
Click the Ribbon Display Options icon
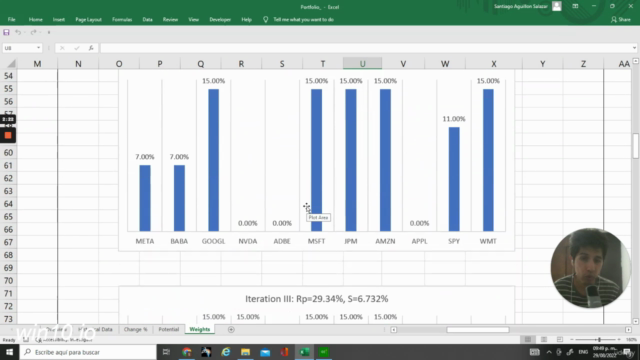click(x=575, y=6)
